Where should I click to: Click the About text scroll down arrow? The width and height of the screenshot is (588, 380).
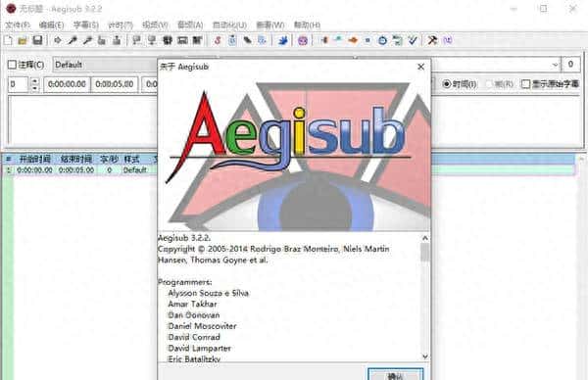click(x=424, y=356)
